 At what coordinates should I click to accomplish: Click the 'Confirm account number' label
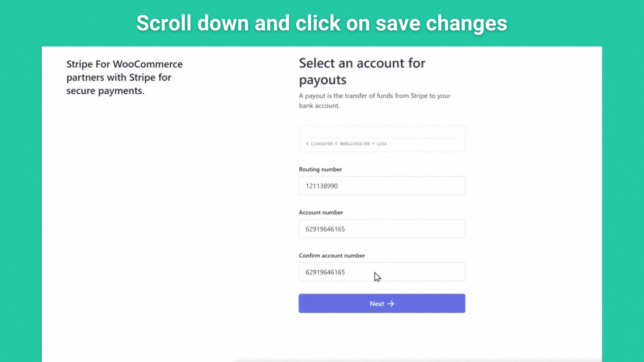coord(332,256)
